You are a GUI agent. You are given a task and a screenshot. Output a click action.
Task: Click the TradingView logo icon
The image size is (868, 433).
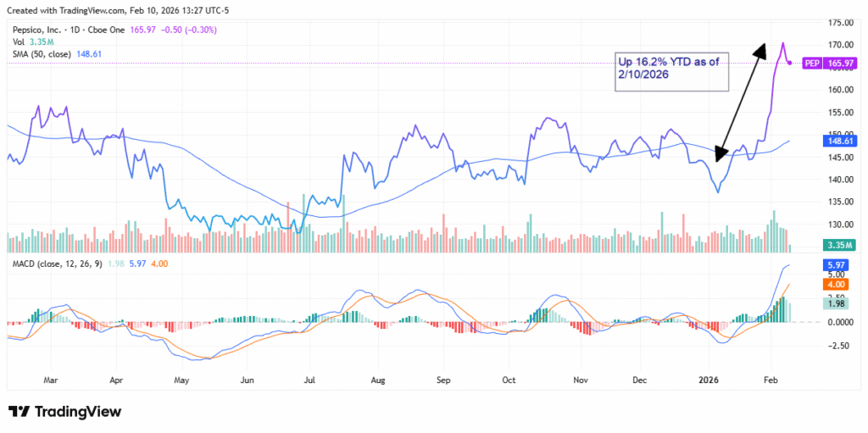tap(19, 412)
